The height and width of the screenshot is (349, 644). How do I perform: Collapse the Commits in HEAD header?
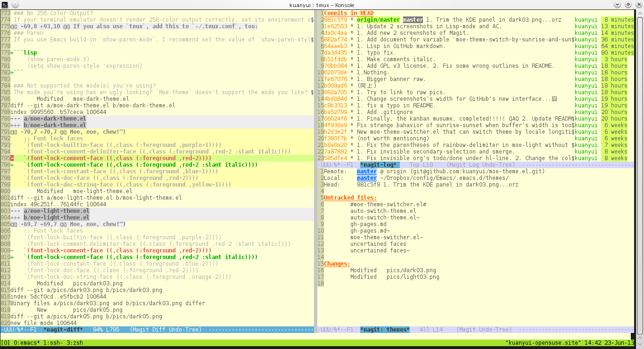point(348,13)
